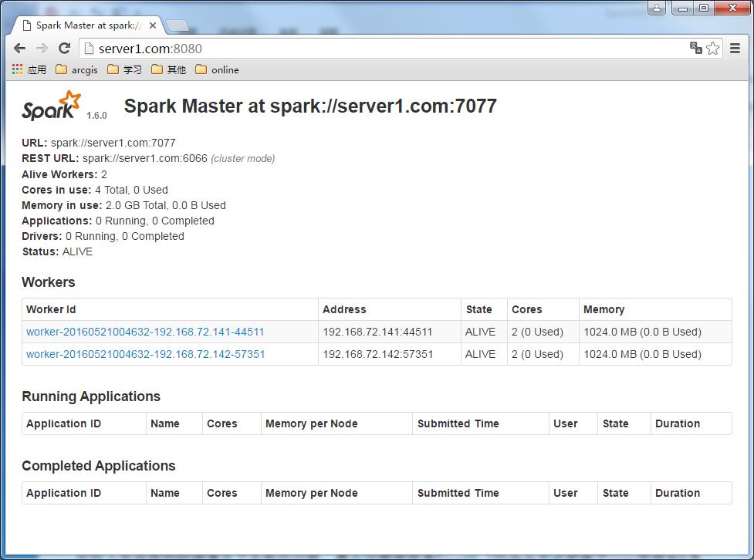754x560 pixels.
Task: Click the version 1.6.0 label
Action: coord(96,116)
